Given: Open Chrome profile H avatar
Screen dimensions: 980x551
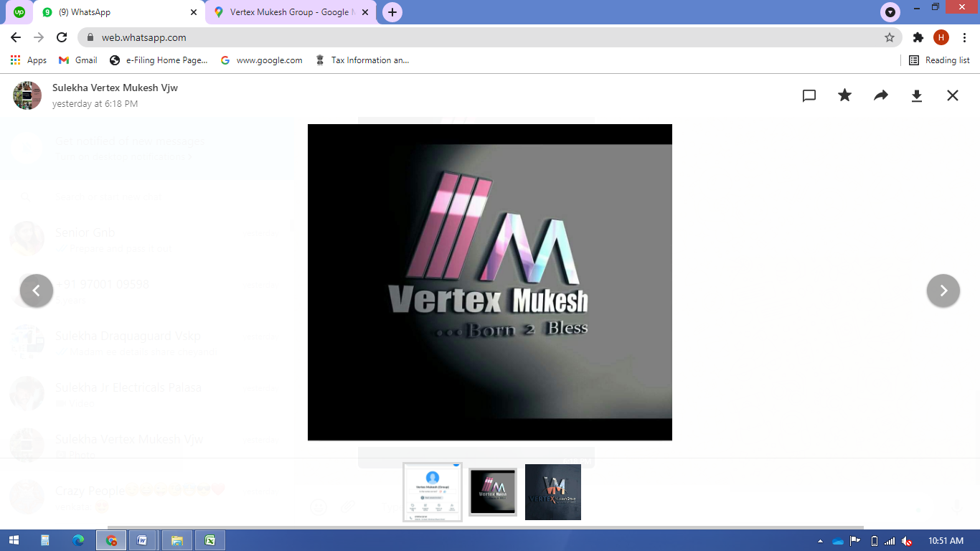Looking at the screenshot, I should click(x=941, y=37).
